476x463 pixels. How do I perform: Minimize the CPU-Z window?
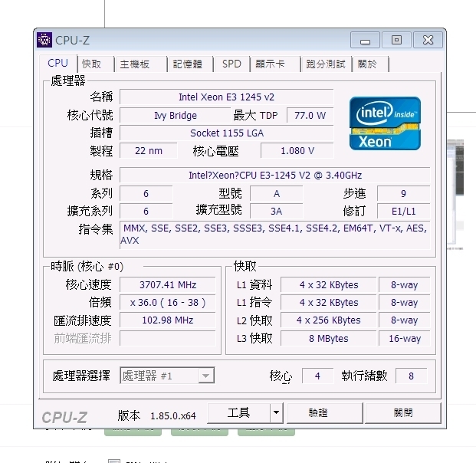[365, 40]
